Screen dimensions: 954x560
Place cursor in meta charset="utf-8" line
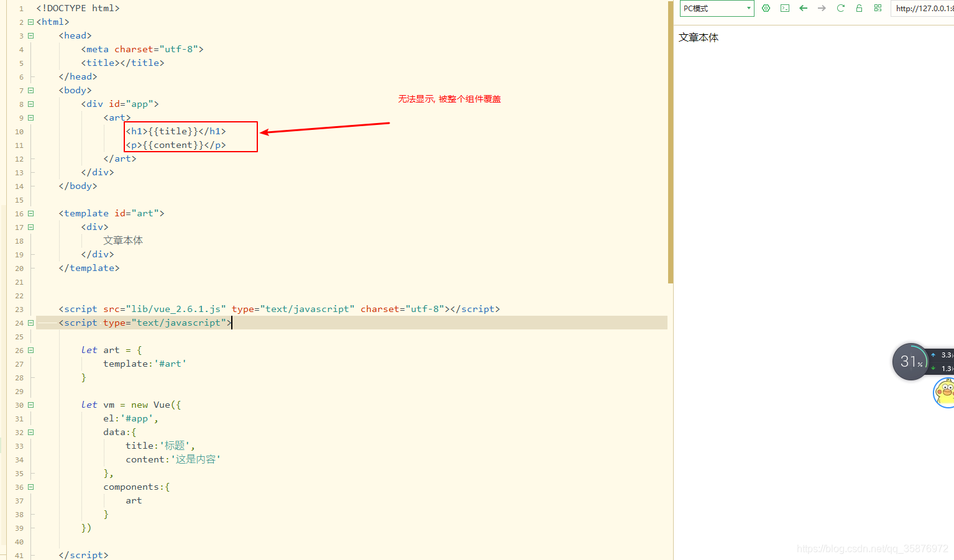click(142, 49)
